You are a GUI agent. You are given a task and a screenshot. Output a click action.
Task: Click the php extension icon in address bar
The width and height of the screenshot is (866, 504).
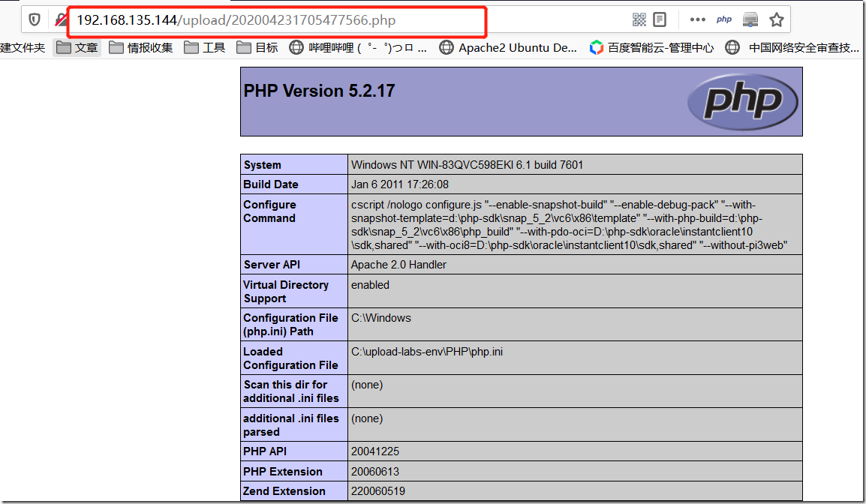(724, 19)
